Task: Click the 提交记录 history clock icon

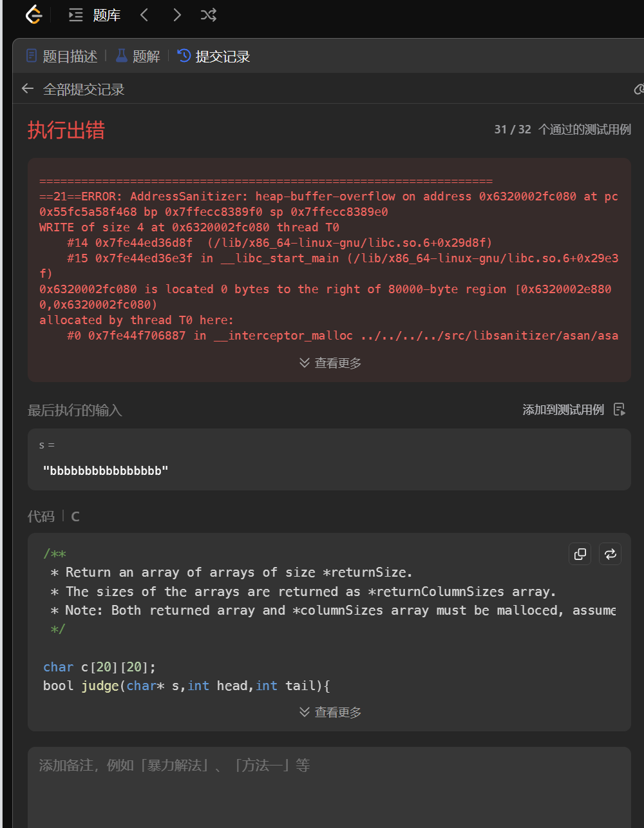Action: click(x=184, y=55)
